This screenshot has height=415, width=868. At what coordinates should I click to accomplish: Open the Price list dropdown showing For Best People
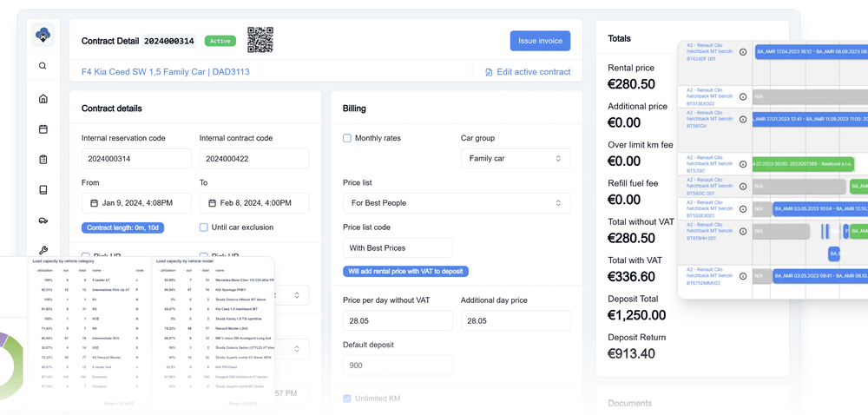457,203
